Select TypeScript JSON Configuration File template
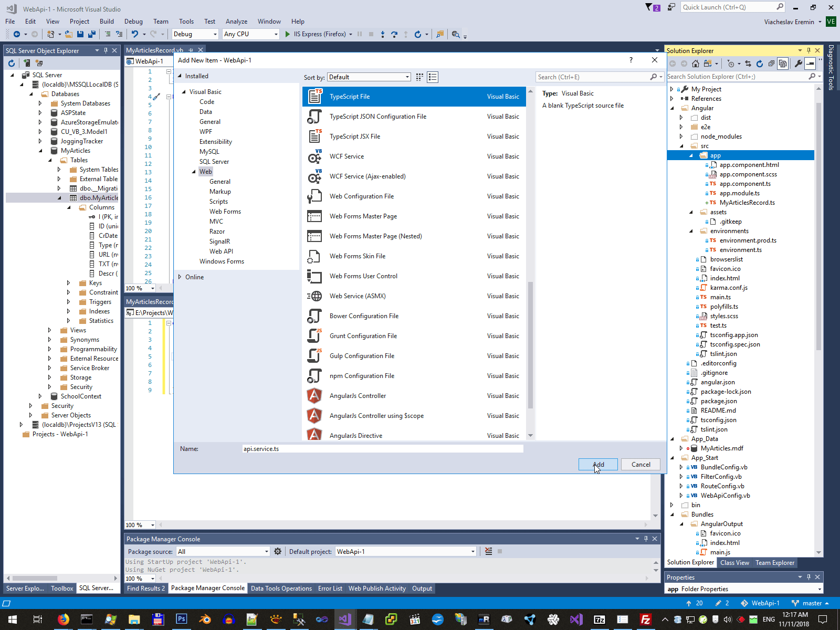 click(x=414, y=117)
